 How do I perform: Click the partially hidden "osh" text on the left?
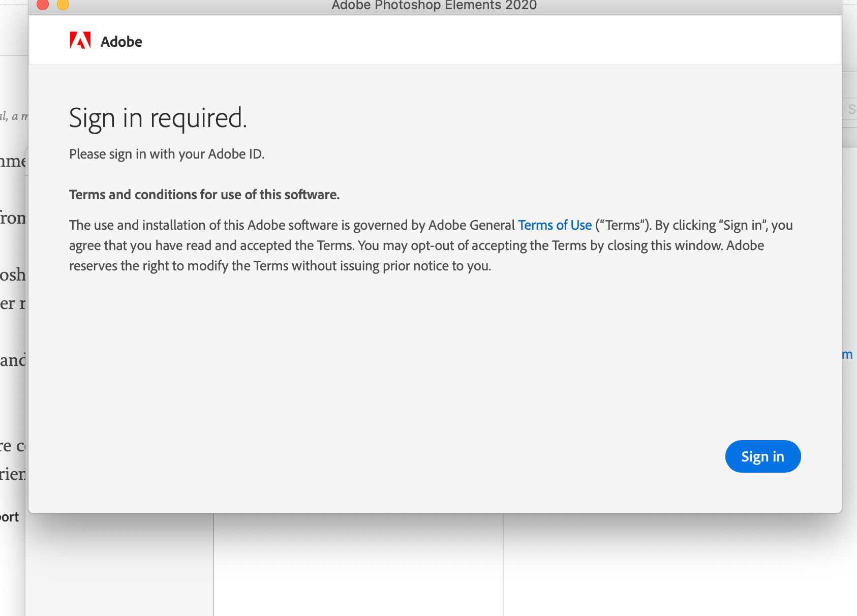pyautogui.click(x=13, y=274)
